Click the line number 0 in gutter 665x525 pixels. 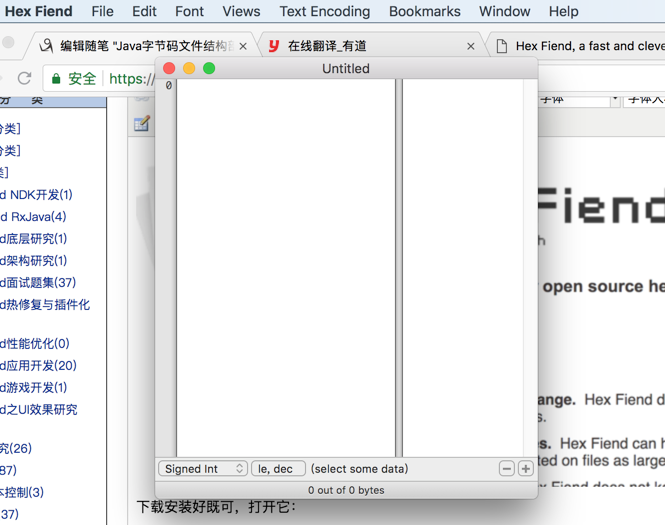click(x=169, y=85)
